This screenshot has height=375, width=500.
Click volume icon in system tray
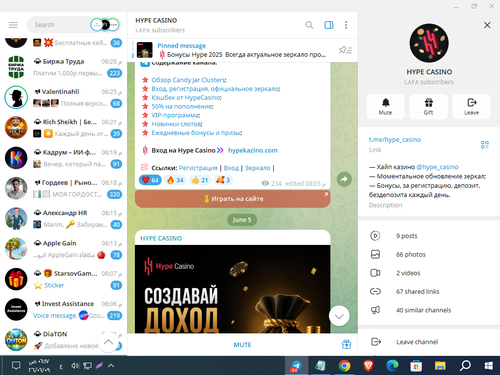[75, 366]
